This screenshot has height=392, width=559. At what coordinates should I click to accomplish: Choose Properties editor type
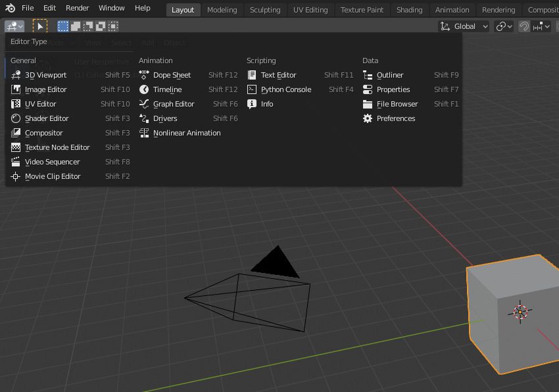click(410, 89)
